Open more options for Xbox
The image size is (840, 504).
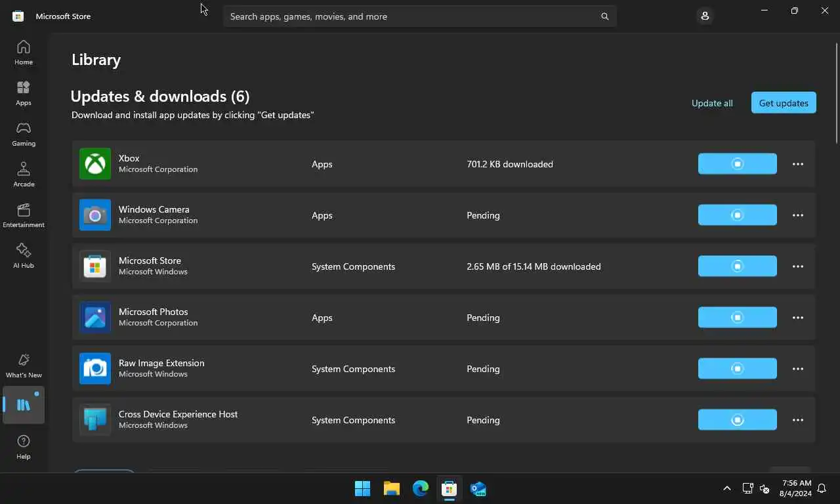tap(798, 164)
